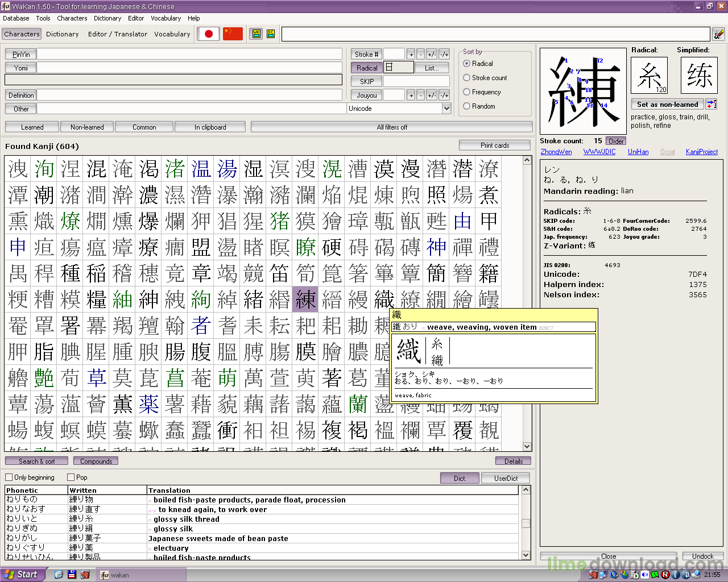Screen dimensions: 728x582
Task: Toggle the PinYin filter button
Action: point(21,54)
